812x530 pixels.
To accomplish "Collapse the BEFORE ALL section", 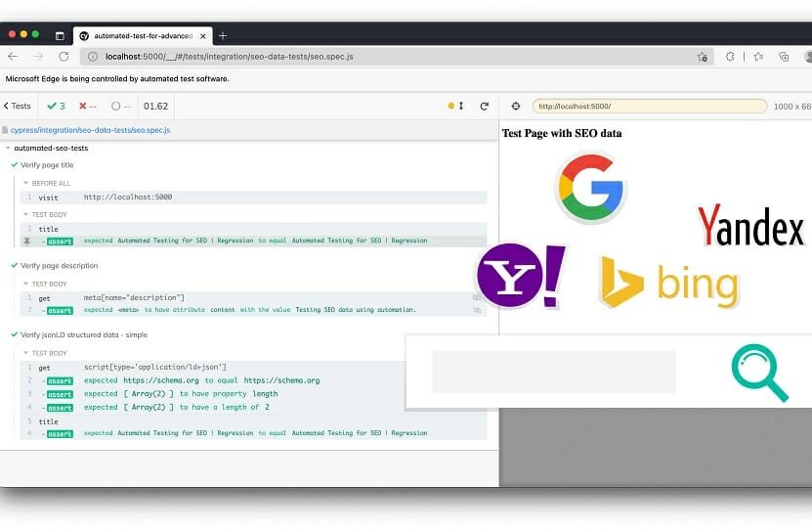I will coord(49,183).
